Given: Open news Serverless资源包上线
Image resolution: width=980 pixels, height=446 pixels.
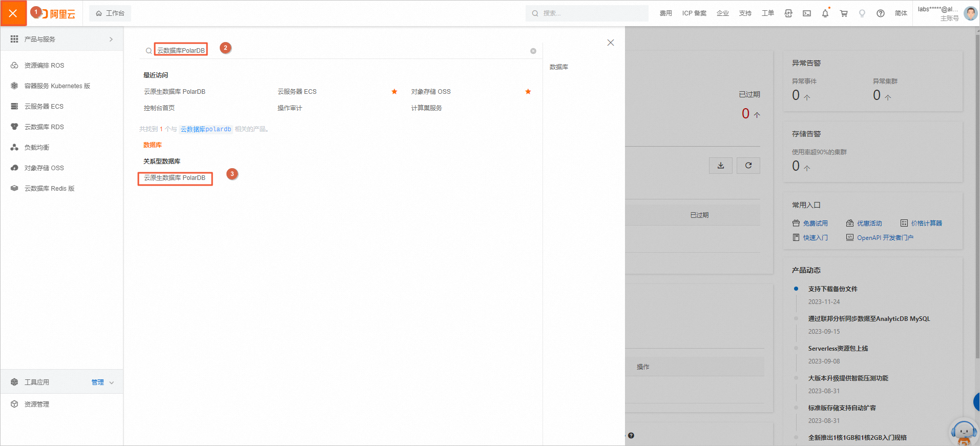Looking at the screenshot, I should [x=838, y=349].
